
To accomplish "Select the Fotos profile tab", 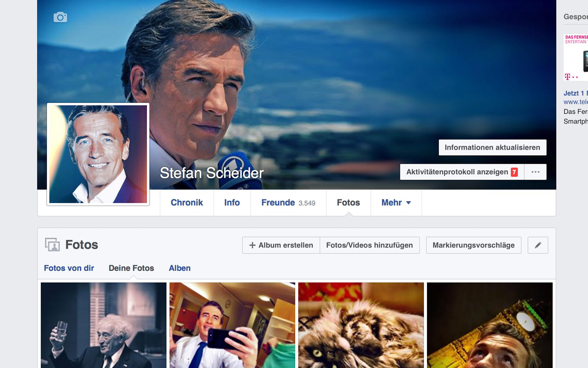I will coord(348,203).
